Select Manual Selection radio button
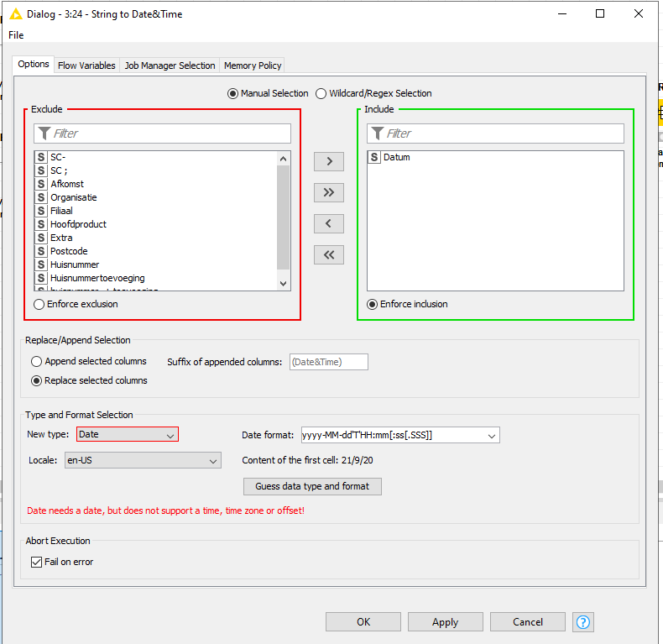663x644 pixels. [x=232, y=93]
